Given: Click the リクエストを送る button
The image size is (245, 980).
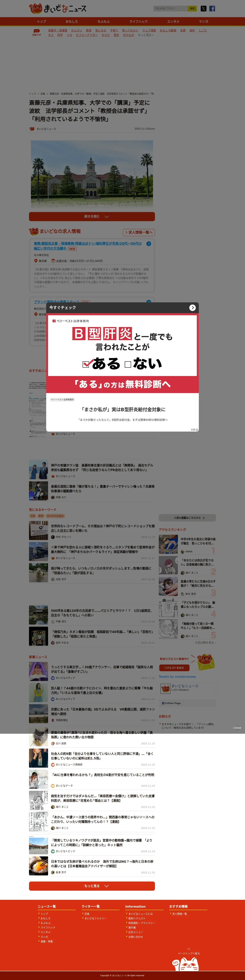Looking at the screenshot, I should [x=174, y=668].
